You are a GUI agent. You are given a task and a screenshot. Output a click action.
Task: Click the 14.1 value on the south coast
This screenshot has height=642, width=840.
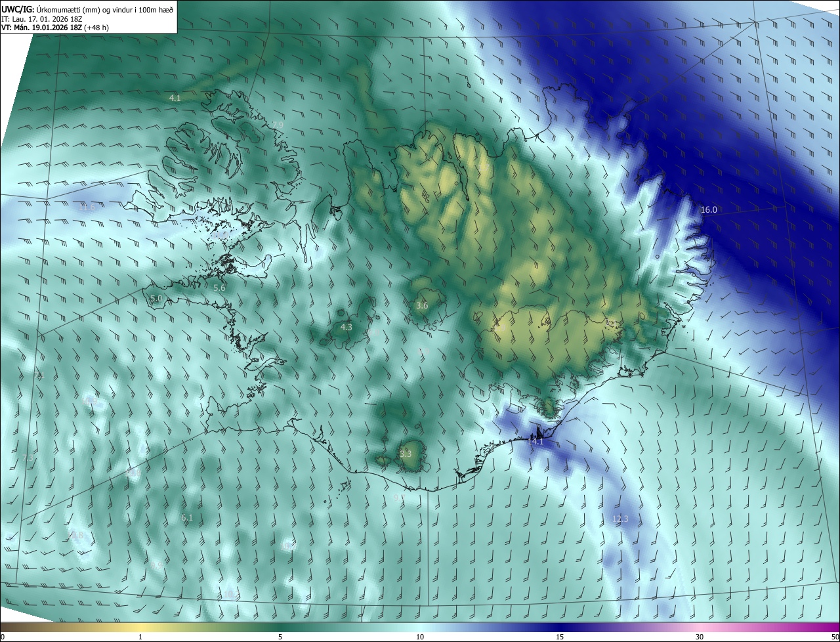point(535,442)
